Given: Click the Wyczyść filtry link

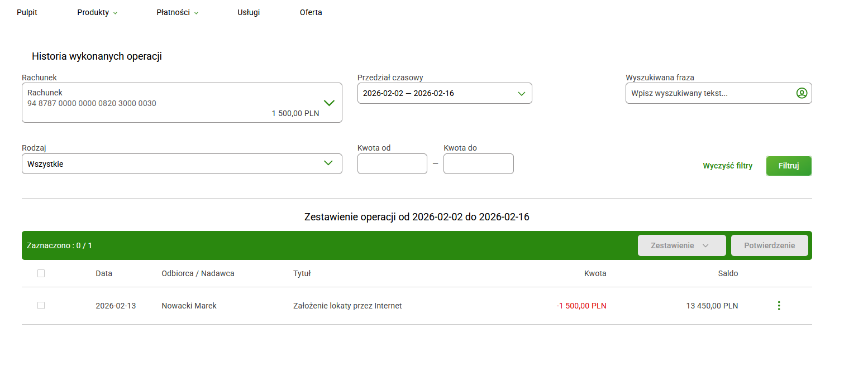Looking at the screenshot, I should (727, 166).
